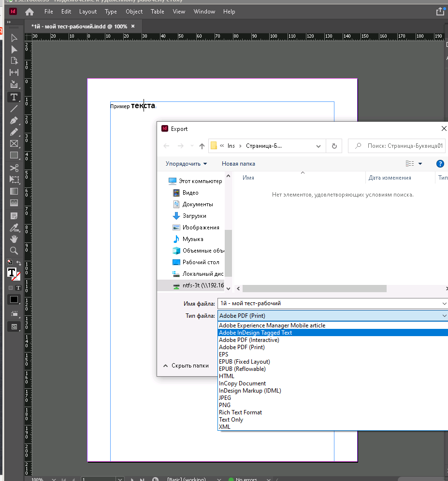Open help with the blue question mark
The width and height of the screenshot is (448, 481).
coord(440,164)
